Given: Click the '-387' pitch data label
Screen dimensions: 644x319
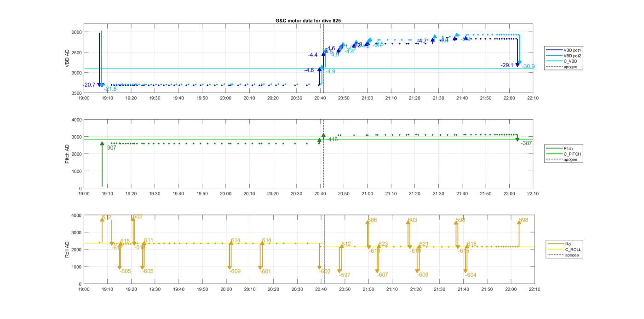Looking at the screenshot, I should pyautogui.click(x=526, y=143).
